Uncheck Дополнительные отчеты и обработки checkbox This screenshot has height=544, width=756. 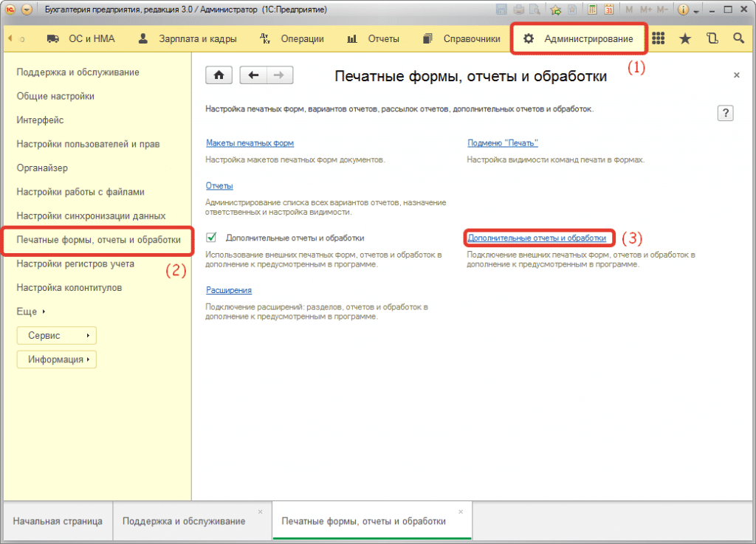(x=212, y=238)
